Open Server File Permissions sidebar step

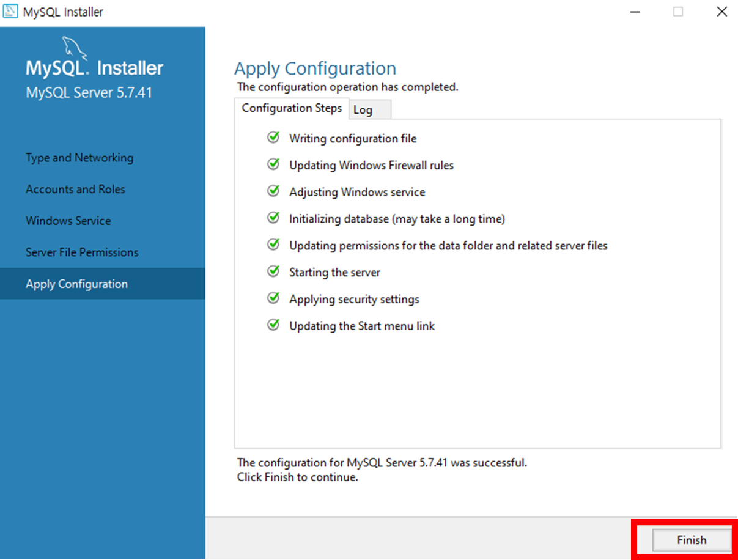click(x=82, y=252)
